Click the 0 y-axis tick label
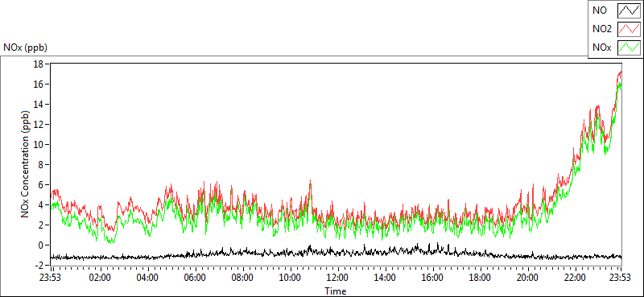 pyautogui.click(x=42, y=245)
